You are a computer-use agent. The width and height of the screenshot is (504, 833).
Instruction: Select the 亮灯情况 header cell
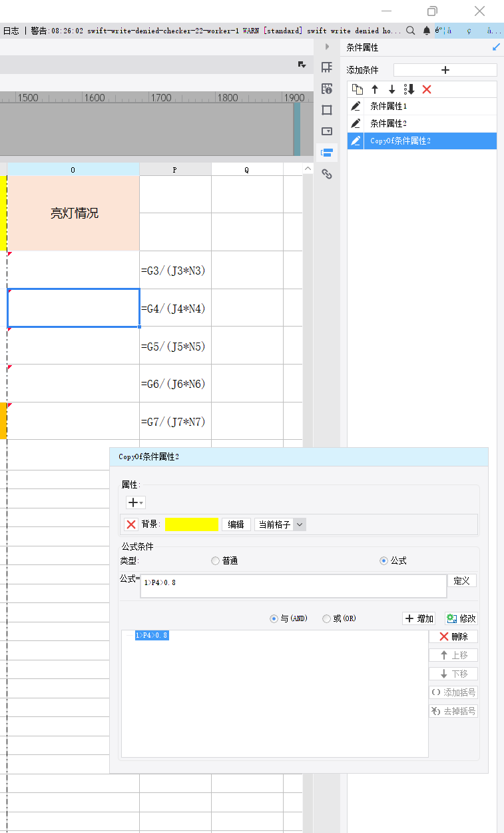tap(73, 213)
